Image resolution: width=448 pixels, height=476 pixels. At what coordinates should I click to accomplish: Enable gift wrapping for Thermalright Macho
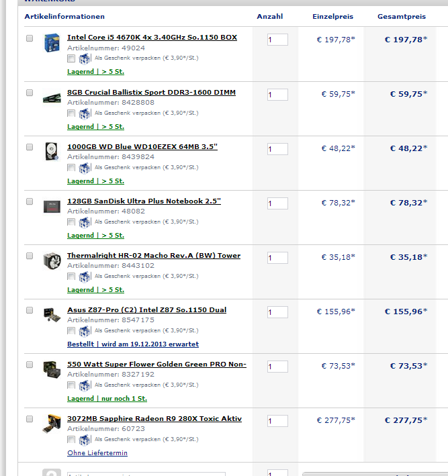point(71,276)
